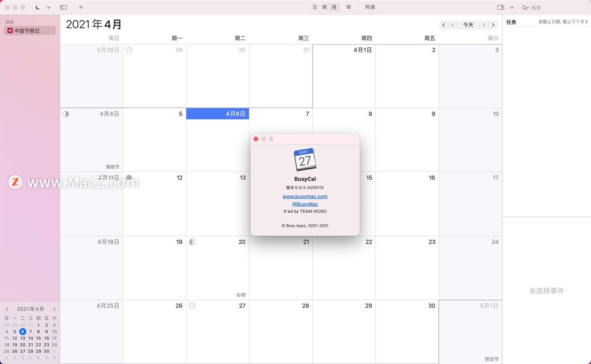Click the full moon icon on April 27

[192, 306]
